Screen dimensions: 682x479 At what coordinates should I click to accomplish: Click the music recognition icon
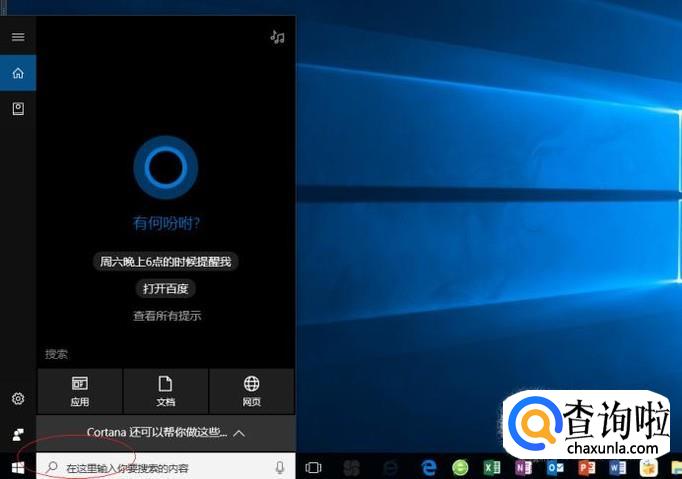pos(277,37)
